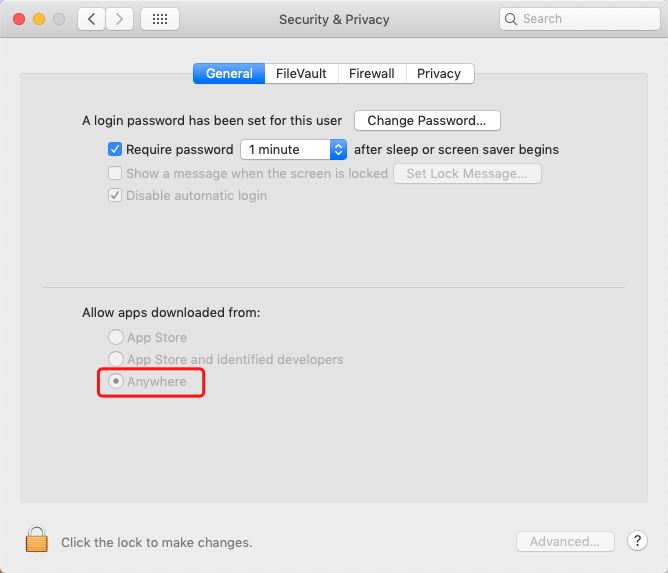Toggle Disable automatic login checkbox
The height and width of the screenshot is (573, 668).
point(115,196)
